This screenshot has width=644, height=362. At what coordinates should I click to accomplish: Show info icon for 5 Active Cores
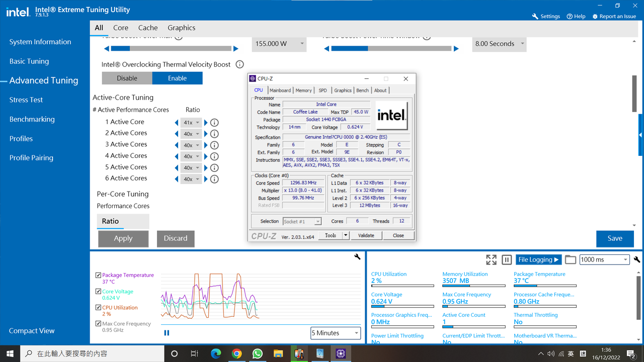pyautogui.click(x=214, y=168)
